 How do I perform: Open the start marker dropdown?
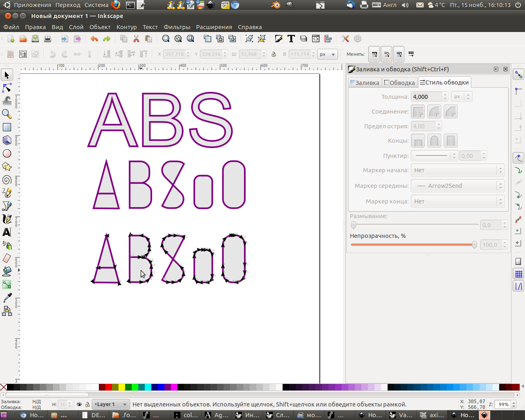click(458, 170)
